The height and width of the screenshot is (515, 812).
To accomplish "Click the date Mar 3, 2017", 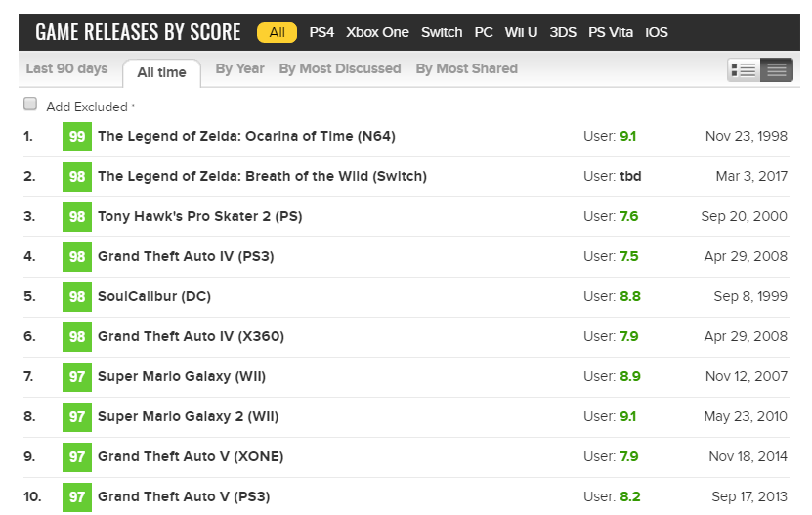I will 751,176.
